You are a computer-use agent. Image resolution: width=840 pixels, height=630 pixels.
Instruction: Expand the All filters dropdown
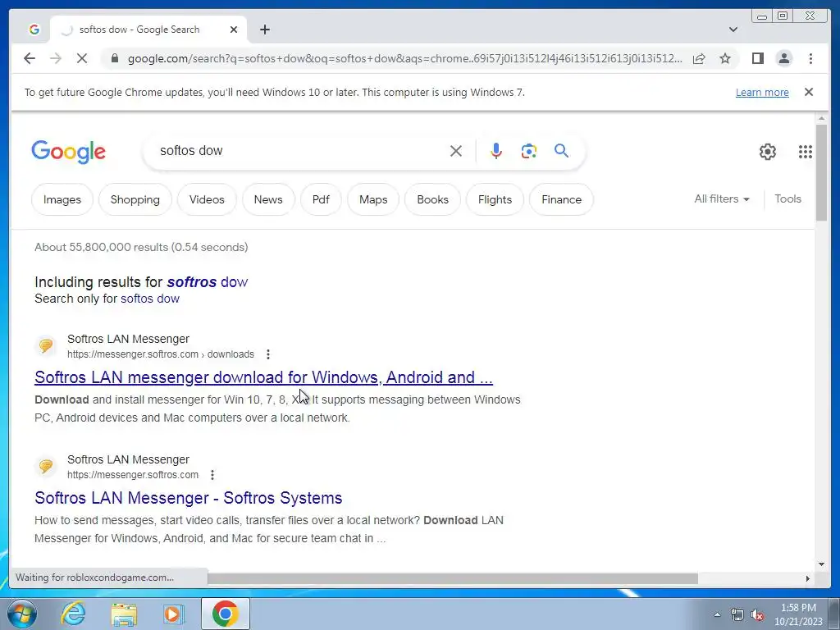722,199
